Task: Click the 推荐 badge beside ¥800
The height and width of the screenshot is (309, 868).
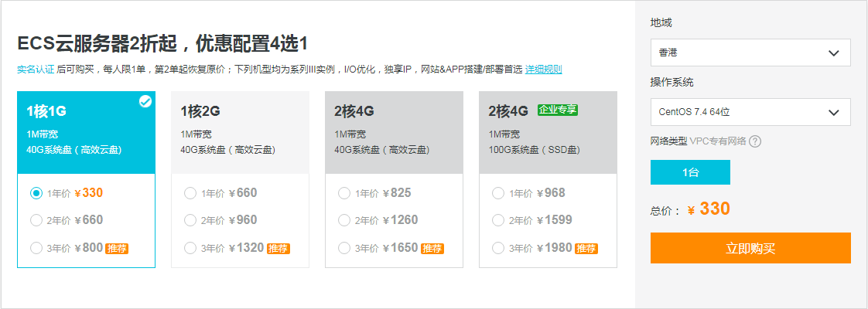Action: pos(117,249)
